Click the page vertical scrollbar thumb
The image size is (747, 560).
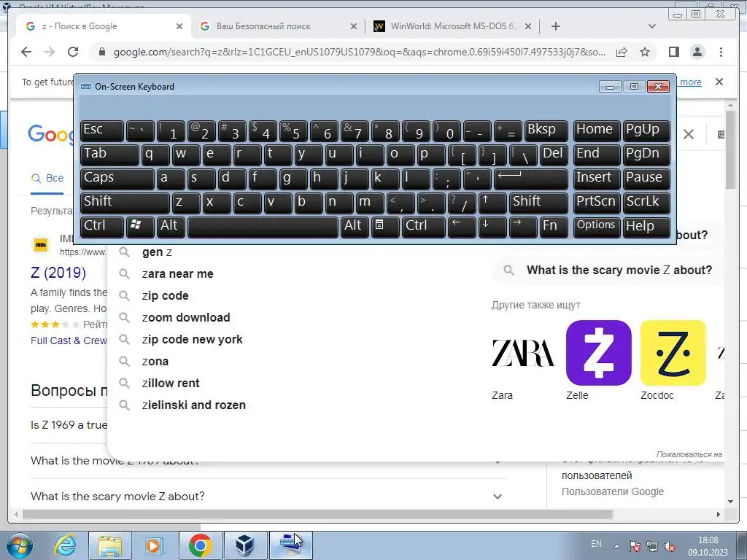[730, 150]
